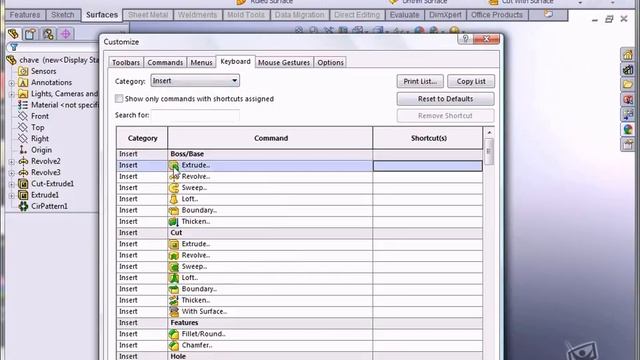This screenshot has height=360, width=640.
Task: Click the Print List button
Action: [420, 81]
